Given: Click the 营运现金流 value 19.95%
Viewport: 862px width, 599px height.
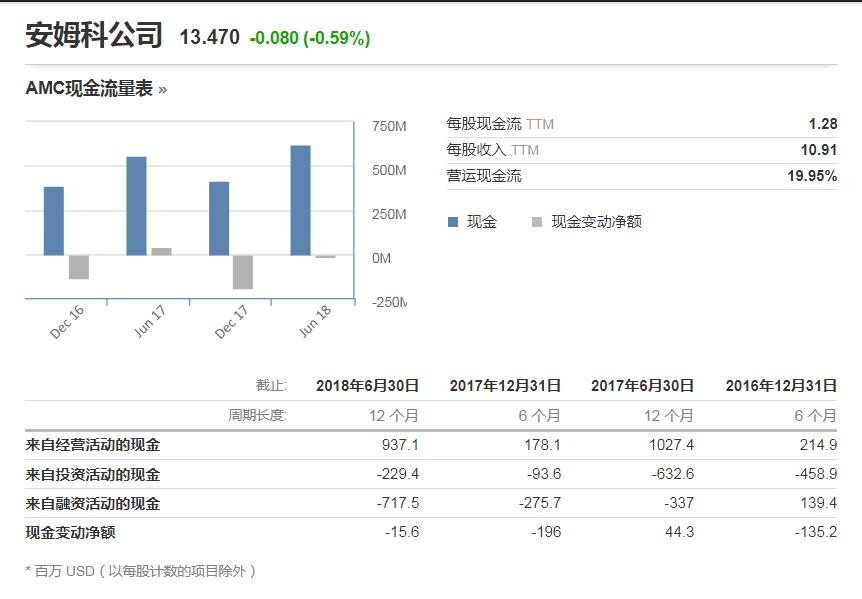Looking at the screenshot, I should coord(813,176).
